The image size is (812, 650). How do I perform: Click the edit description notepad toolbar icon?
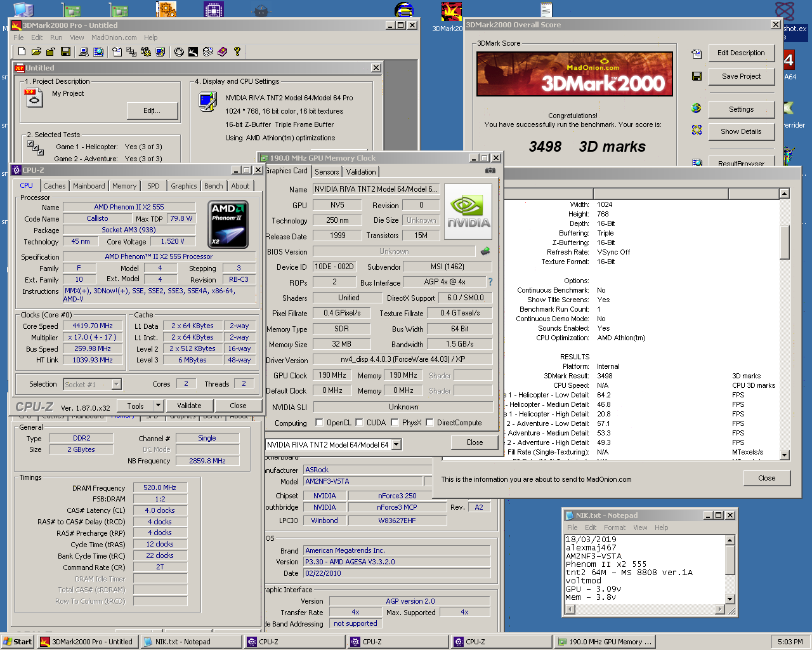117,51
